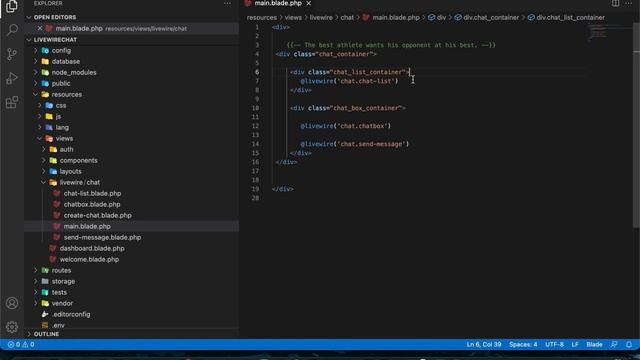
Task: Expand the public folder
Action: tap(61, 84)
